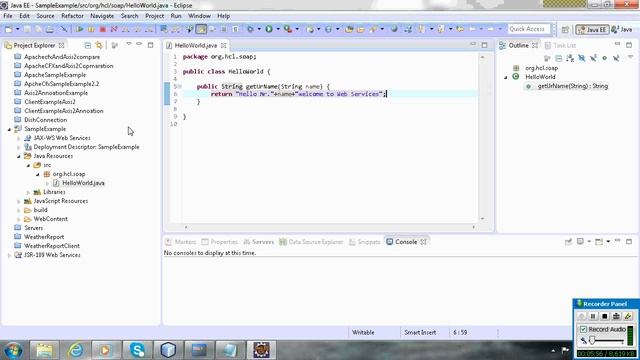640x360 pixels.
Task: Click the yellow Suspend toolbar icon
Action: tap(91, 29)
